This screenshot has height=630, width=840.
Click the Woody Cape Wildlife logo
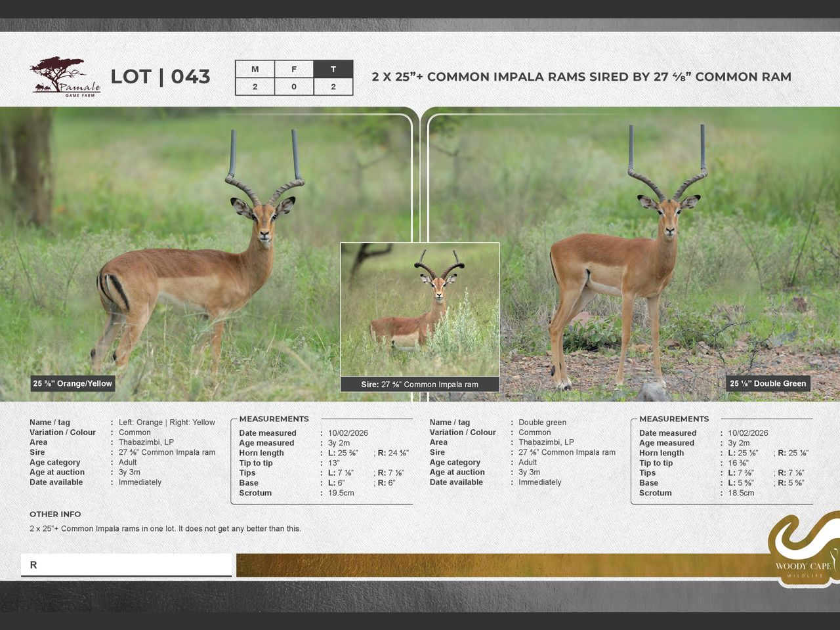pos(803,550)
